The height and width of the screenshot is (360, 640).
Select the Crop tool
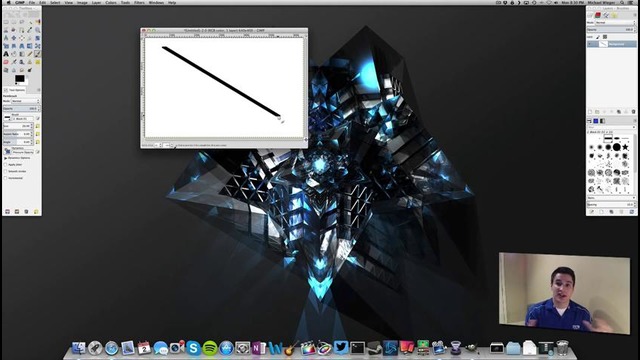(x=30, y=38)
